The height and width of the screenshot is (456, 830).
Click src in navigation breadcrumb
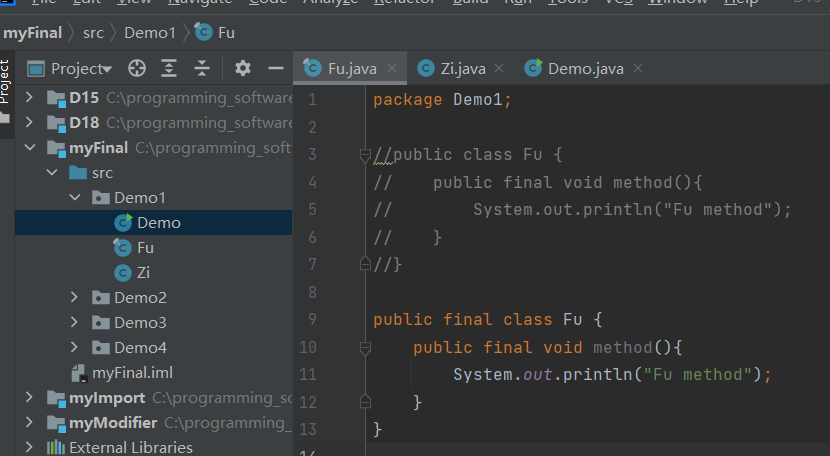[93, 33]
